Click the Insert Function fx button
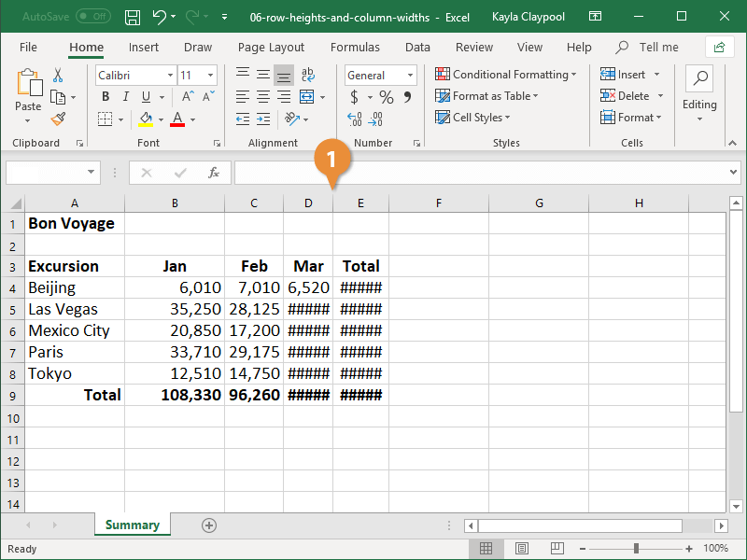The width and height of the screenshot is (747, 560). [x=215, y=173]
